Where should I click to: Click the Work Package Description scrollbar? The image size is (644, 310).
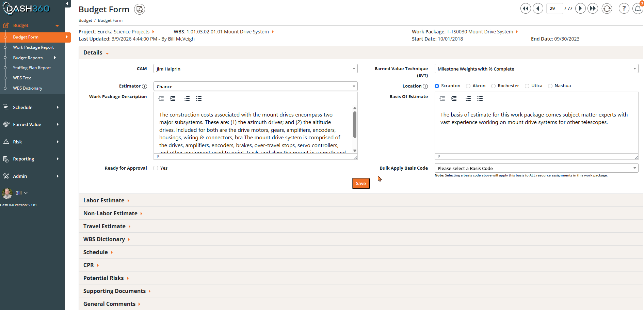[355, 125]
